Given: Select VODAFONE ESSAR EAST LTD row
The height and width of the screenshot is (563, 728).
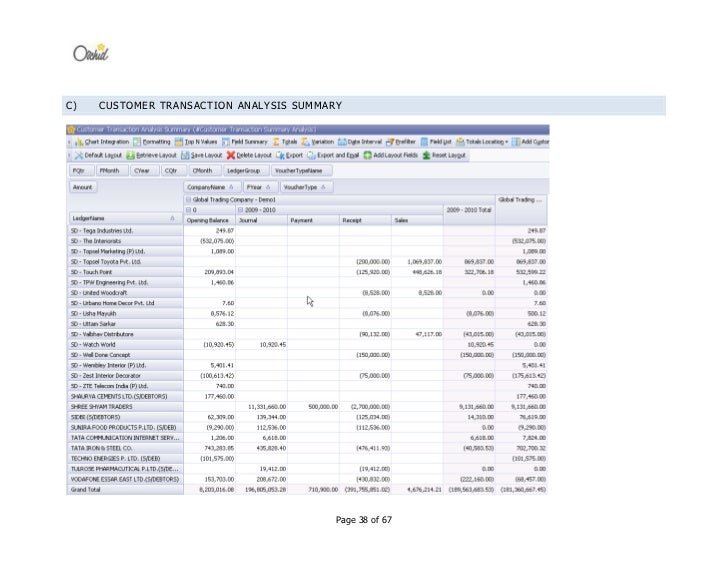Looking at the screenshot, I should (x=125, y=479).
